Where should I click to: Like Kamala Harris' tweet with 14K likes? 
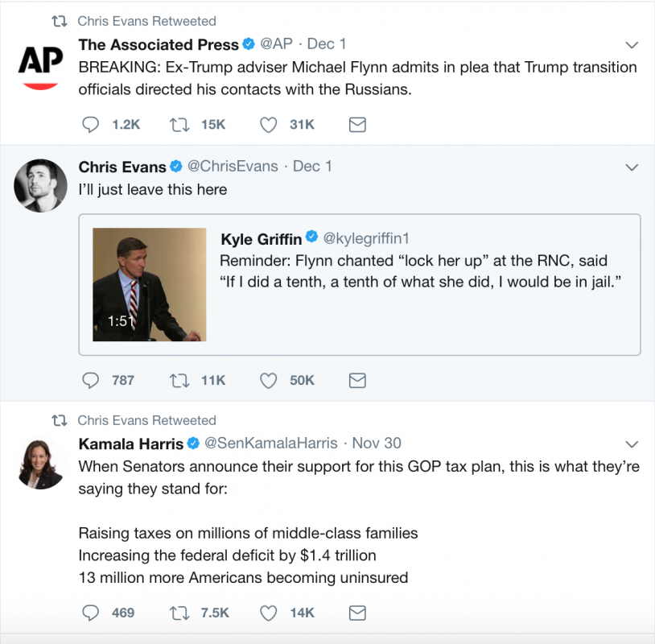[x=268, y=613]
